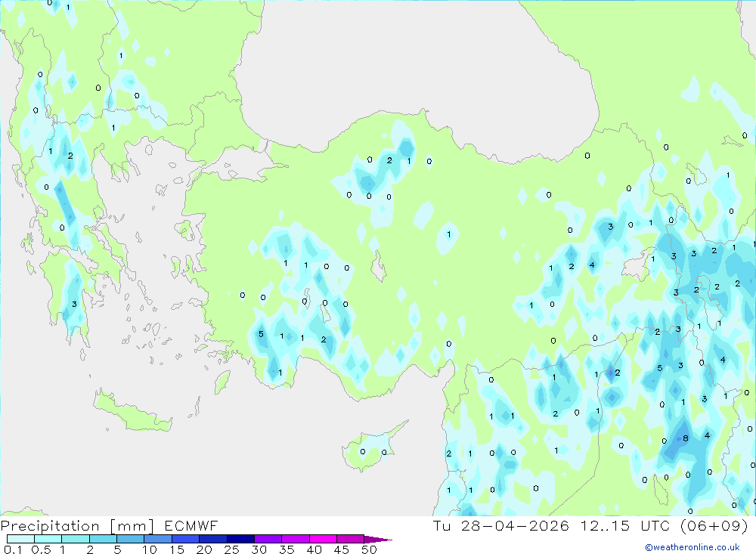Pick the 45–50 mm legend swatch
Image resolution: width=756 pixels, height=554 pixels.
350,539
